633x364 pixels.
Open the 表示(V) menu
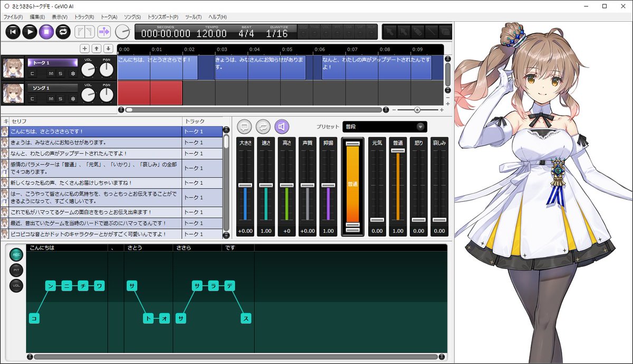point(60,17)
